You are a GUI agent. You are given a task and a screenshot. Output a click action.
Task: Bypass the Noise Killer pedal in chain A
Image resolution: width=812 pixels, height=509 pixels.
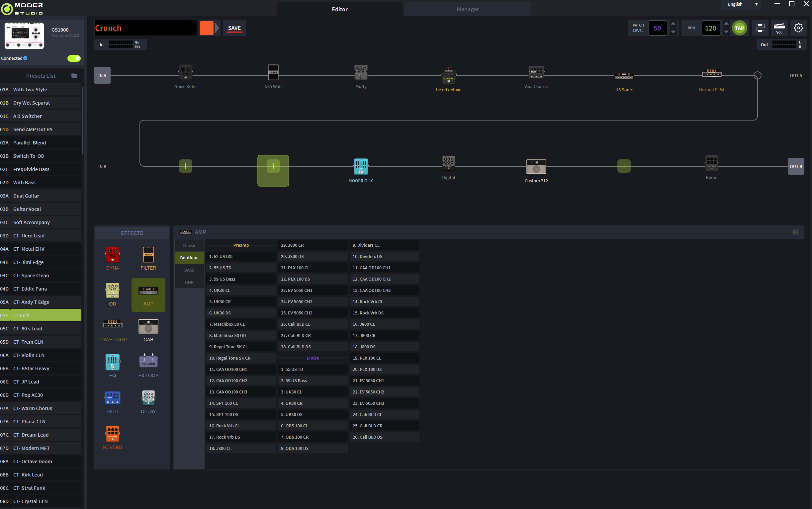(x=186, y=72)
